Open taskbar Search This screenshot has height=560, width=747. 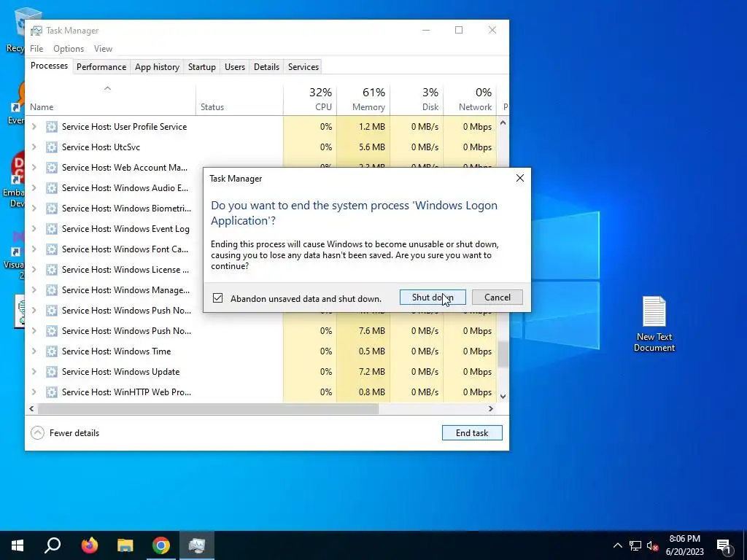pyautogui.click(x=53, y=545)
